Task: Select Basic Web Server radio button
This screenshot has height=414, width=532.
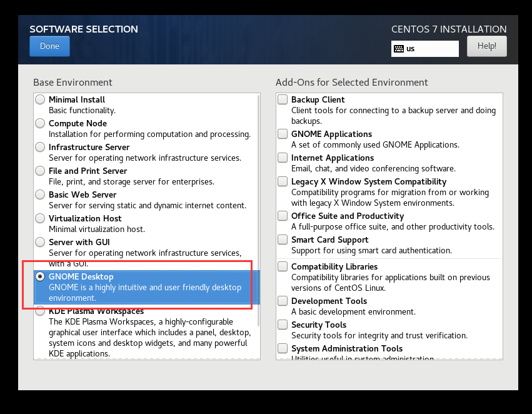Action: [x=40, y=194]
